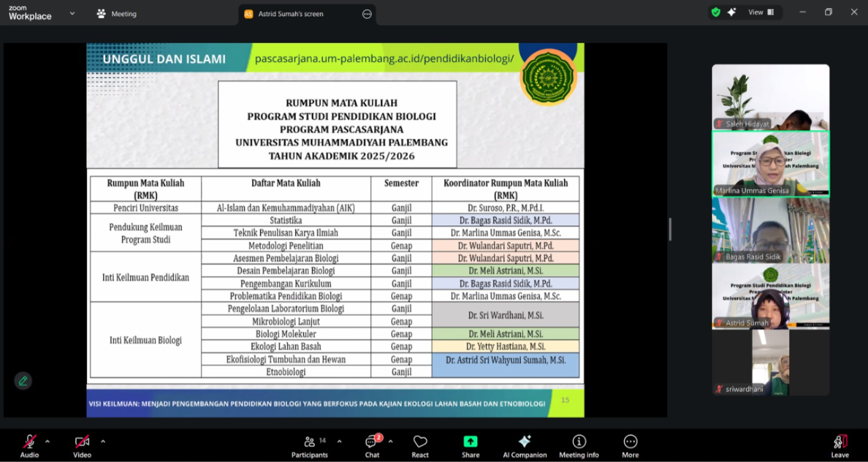Open the More options menu
Viewport: 868px width, 462px height.
pos(630,446)
